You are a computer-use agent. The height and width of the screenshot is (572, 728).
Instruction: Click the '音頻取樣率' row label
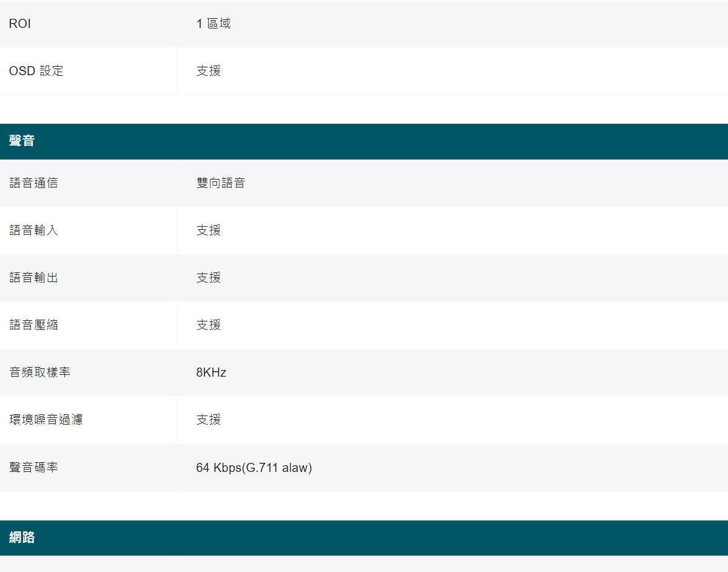click(39, 372)
